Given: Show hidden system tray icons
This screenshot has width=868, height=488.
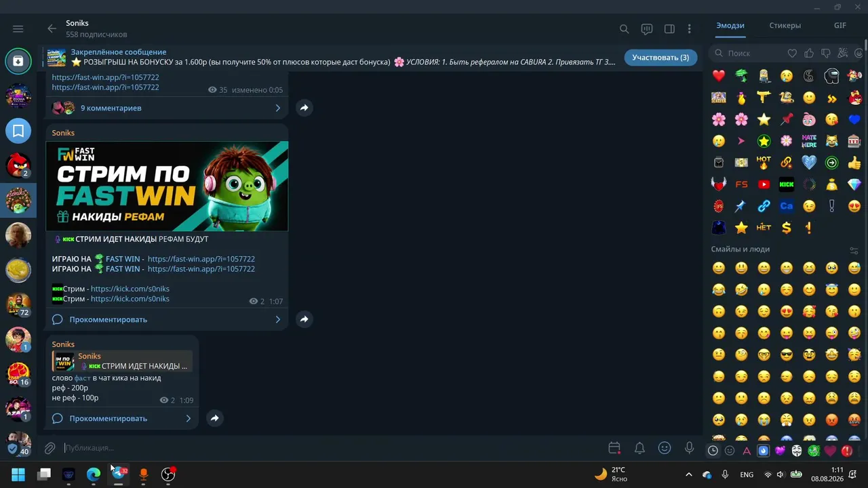Looking at the screenshot, I should coord(689,474).
